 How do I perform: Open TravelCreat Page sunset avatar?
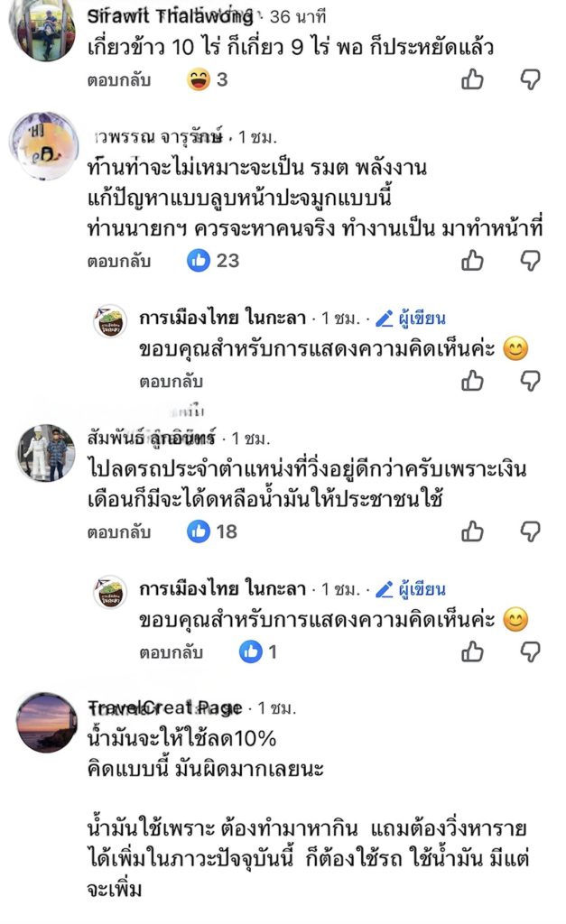pyautogui.click(x=47, y=723)
